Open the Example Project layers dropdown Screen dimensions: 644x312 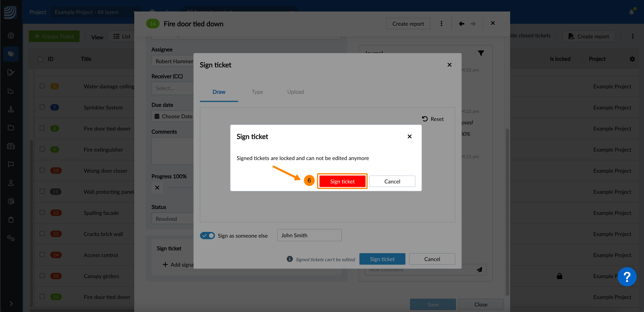(x=95, y=12)
